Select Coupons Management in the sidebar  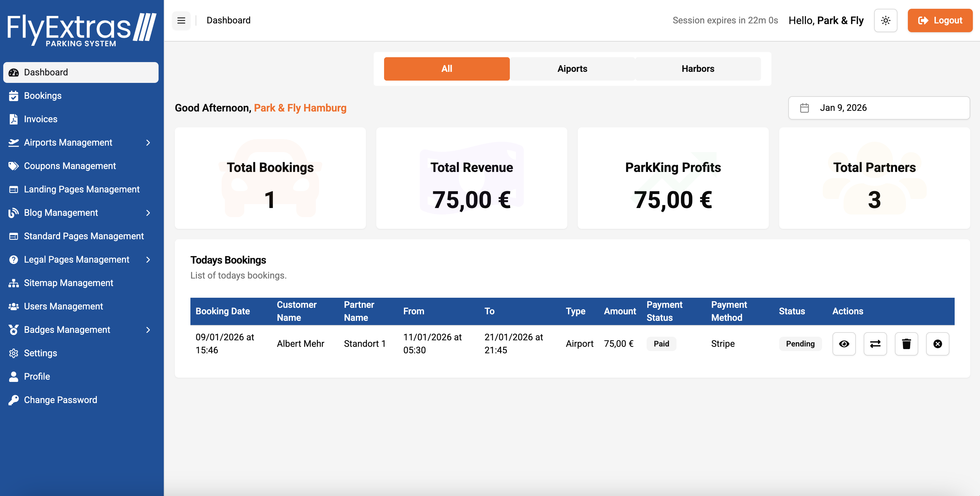[70, 165]
